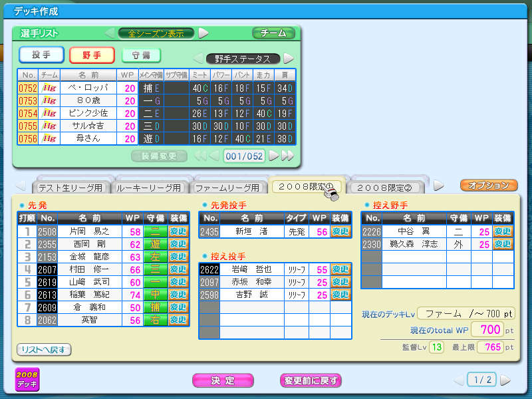This screenshot has height=399, width=532.
Task: Click next page arrow beside 1/2
Action: tap(505, 380)
